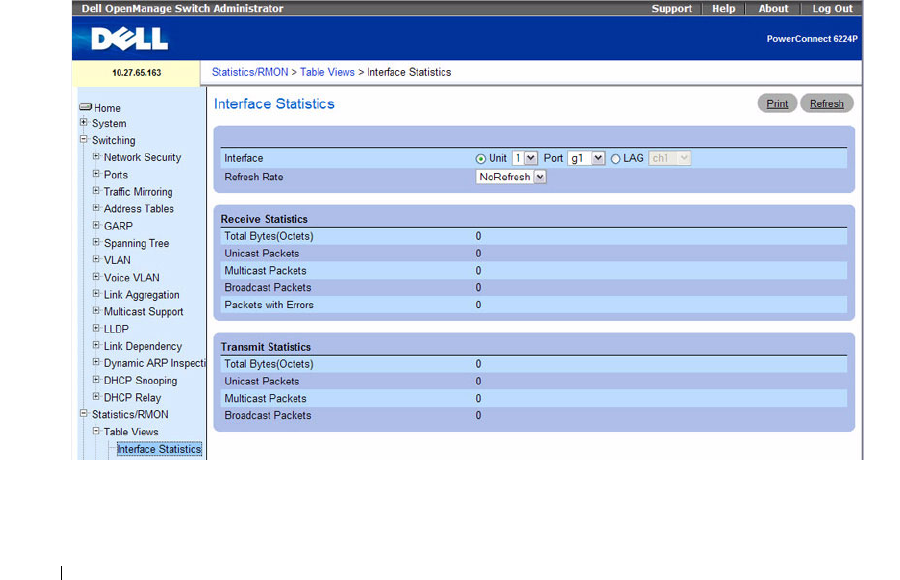Expand the Ports node
900x580 pixels.
coord(96,173)
